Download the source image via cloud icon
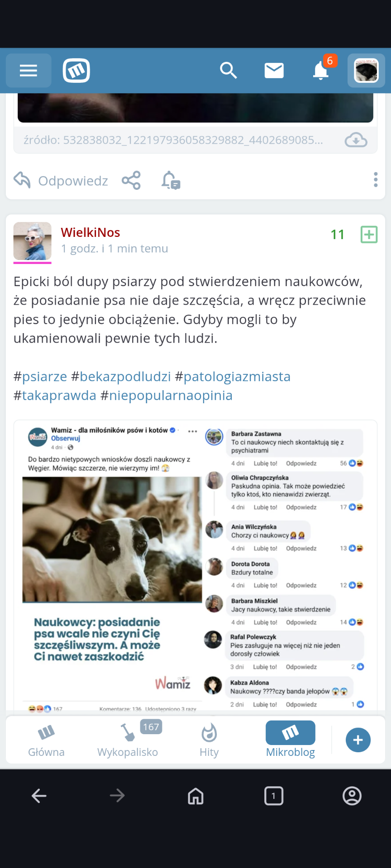Image resolution: width=391 pixels, height=868 pixels. pos(356,140)
